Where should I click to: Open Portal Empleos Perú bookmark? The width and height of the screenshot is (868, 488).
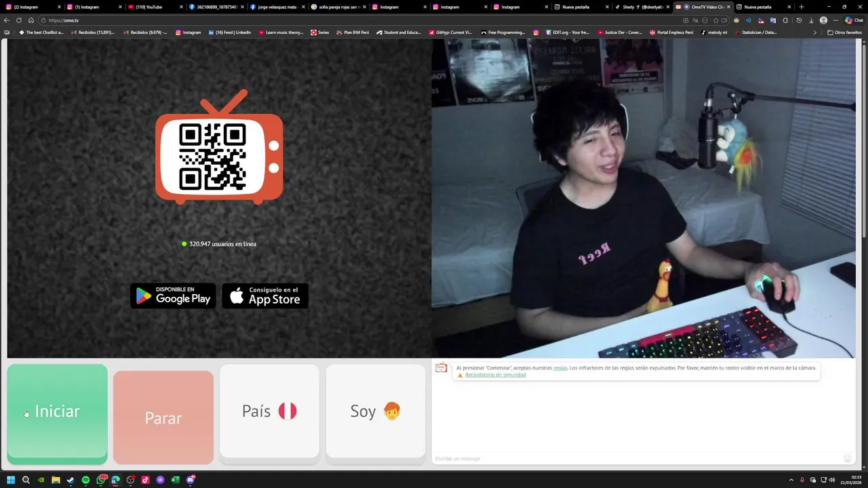coord(671,33)
